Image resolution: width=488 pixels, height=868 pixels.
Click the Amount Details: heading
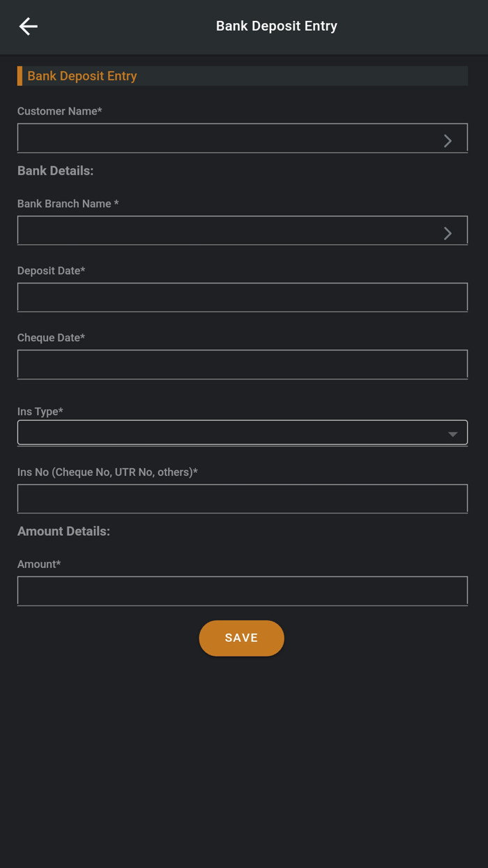click(63, 532)
